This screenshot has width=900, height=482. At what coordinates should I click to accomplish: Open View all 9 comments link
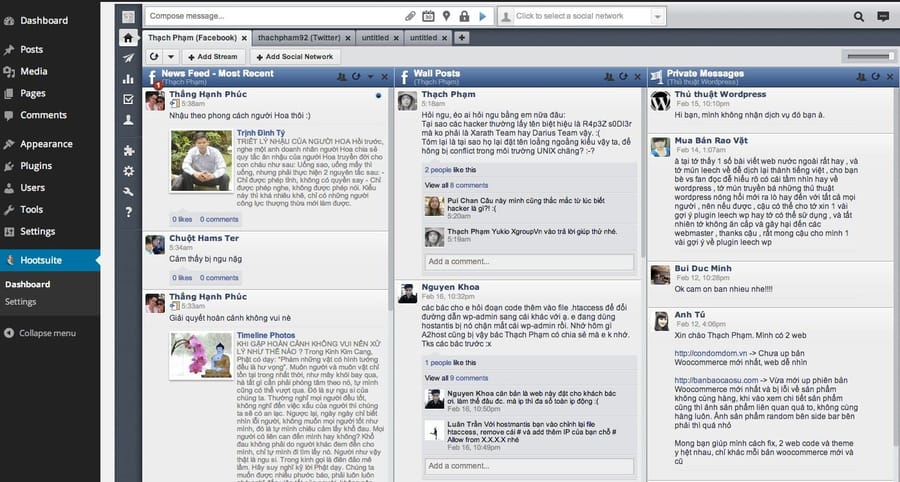pos(456,378)
